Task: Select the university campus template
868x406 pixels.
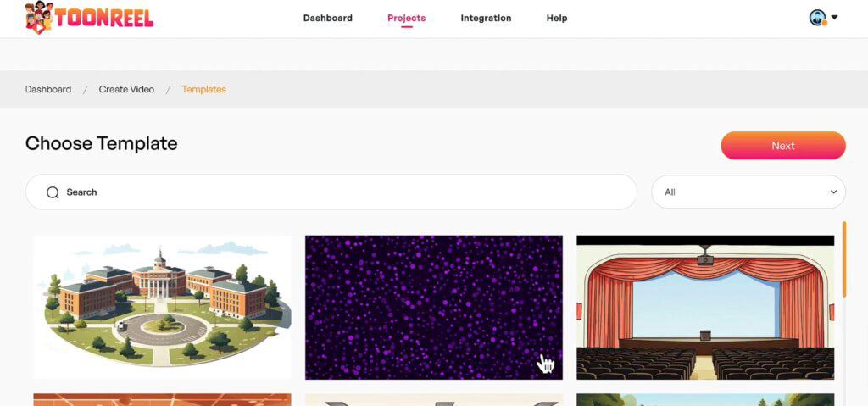Action: (x=162, y=308)
